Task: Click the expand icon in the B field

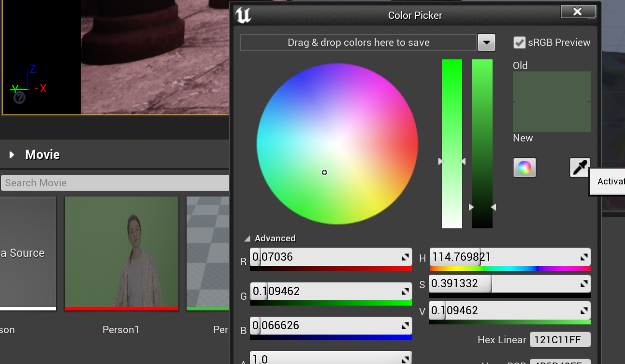Action: tap(406, 326)
